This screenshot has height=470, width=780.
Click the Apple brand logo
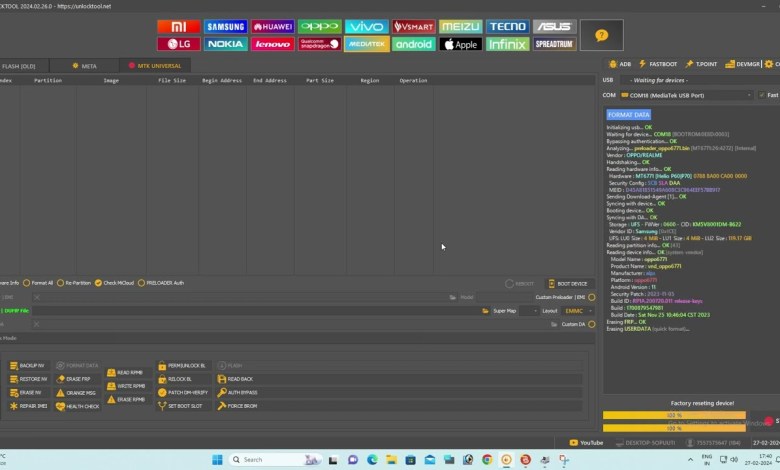coord(460,44)
